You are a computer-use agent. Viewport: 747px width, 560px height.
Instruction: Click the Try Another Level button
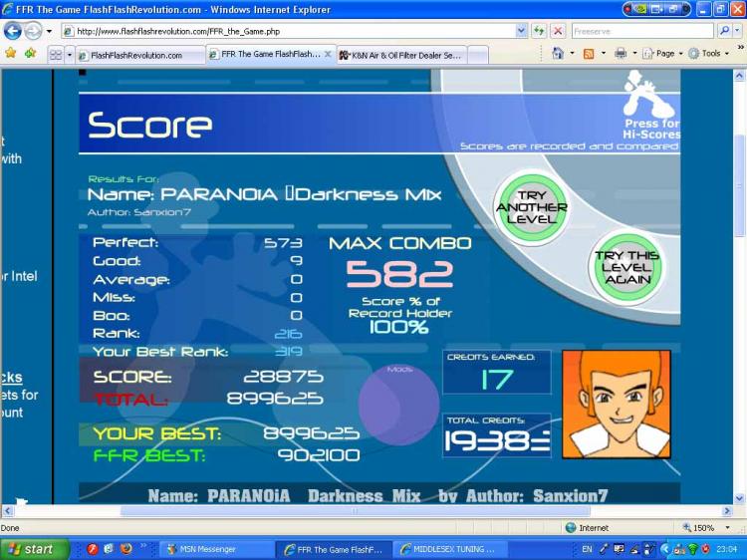[x=532, y=207]
